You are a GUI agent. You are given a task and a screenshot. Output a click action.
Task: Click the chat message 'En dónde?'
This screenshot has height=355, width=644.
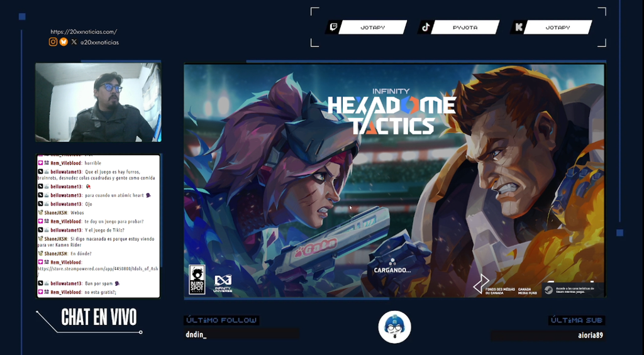tap(81, 254)
